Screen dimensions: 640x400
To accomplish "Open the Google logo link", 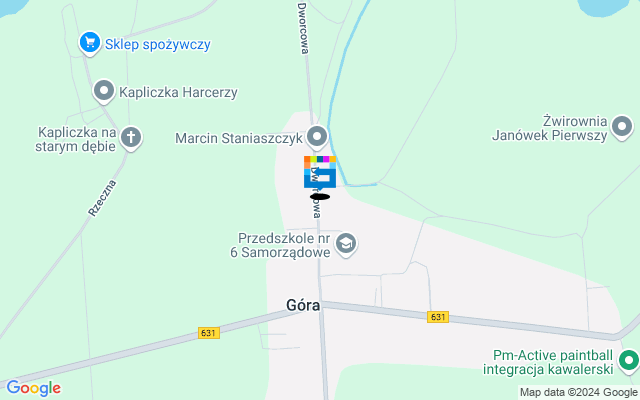I will [33, 388].
